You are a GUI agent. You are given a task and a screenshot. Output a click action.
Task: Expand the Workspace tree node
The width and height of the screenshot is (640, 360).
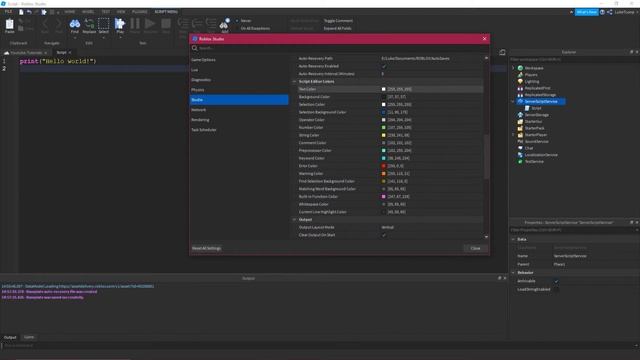click(x=513, y=68)
